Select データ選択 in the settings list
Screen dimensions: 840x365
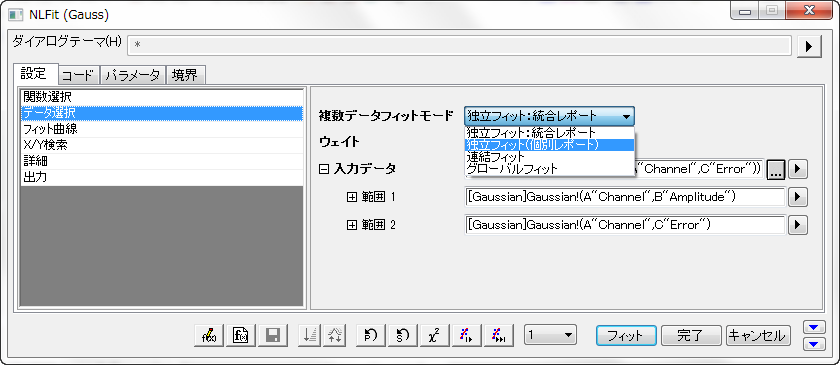coord(162,113)
